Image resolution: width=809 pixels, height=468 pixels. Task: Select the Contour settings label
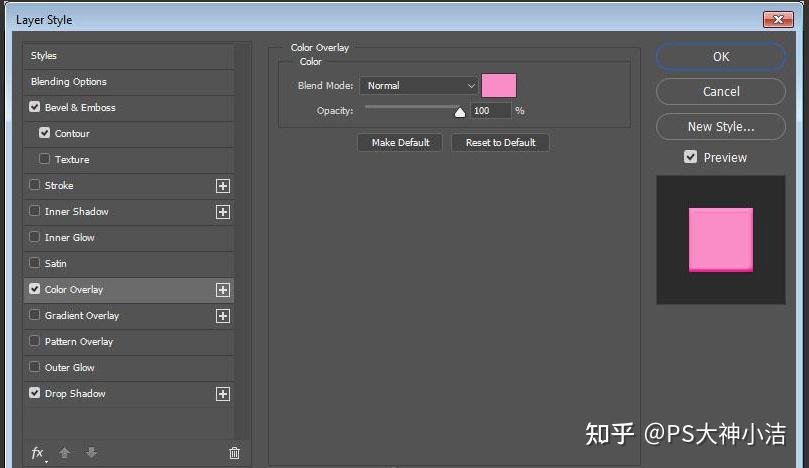click(x=72, y=134)
